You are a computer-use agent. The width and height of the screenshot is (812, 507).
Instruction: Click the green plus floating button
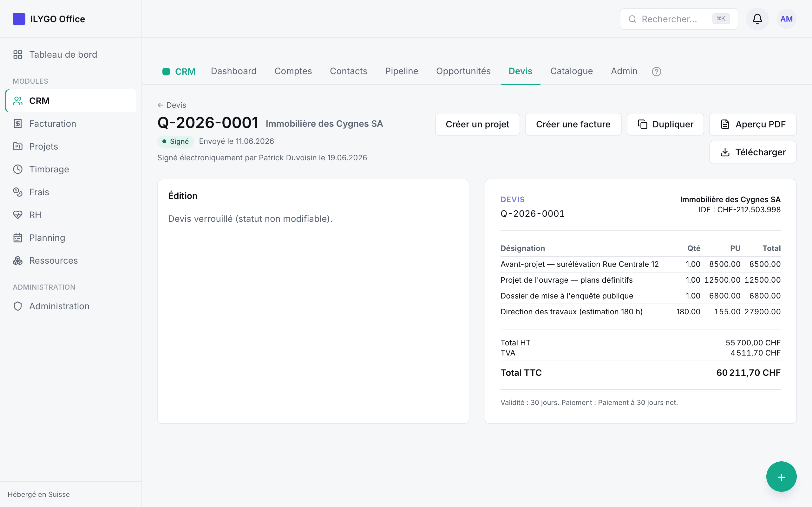(x=781, y=477)
